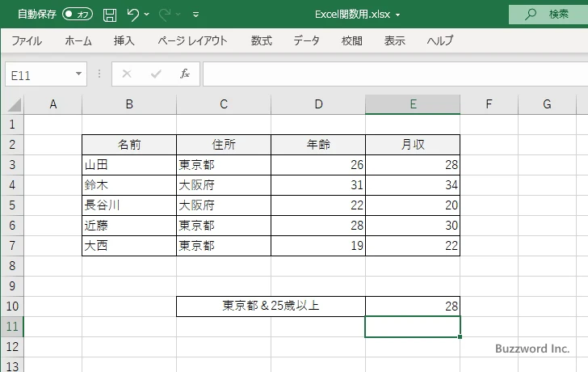Select column G header
The width and height of the screenshot is (588, 372).
click(547, 104)
